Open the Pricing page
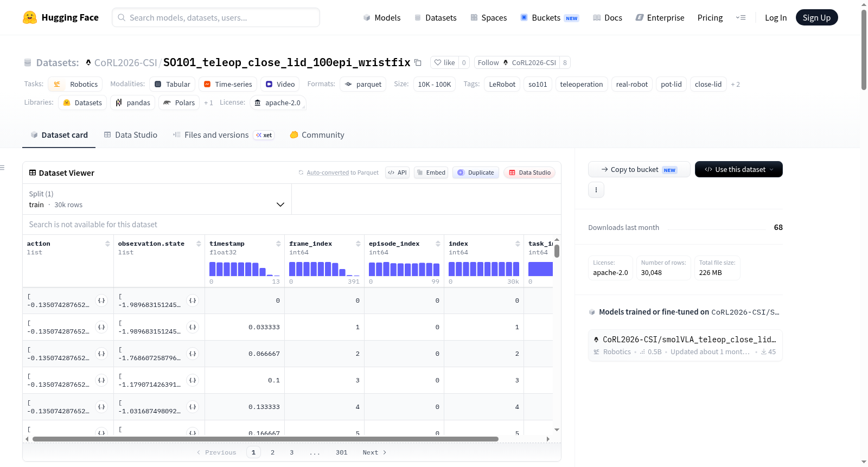The height and width of the screenshot is (467, 868). [x=710, y=18]
